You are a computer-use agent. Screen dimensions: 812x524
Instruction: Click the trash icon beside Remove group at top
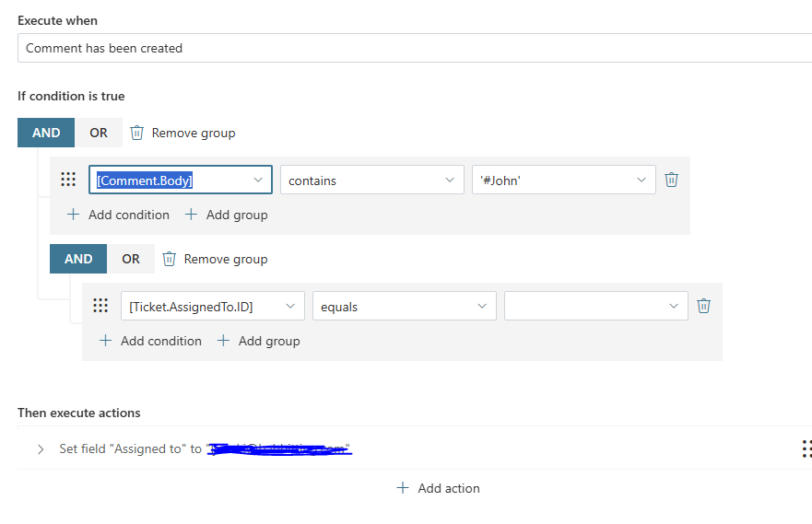[137, 133]
